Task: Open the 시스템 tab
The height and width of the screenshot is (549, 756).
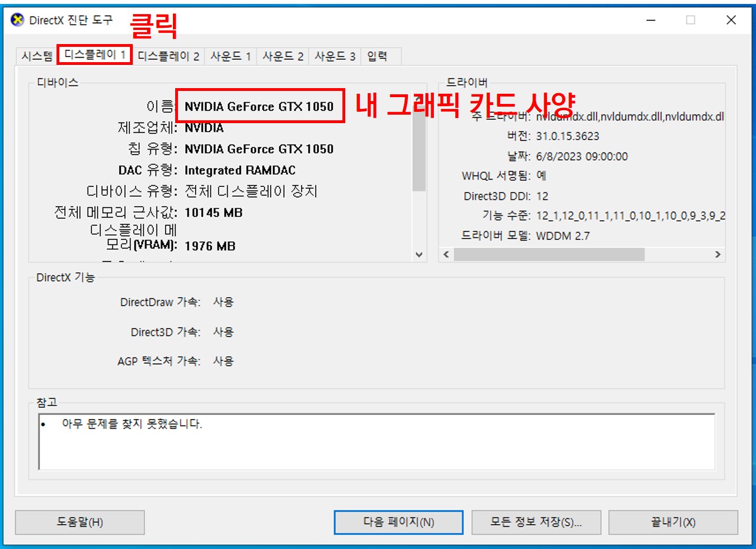Action: (x=37, y=56)
